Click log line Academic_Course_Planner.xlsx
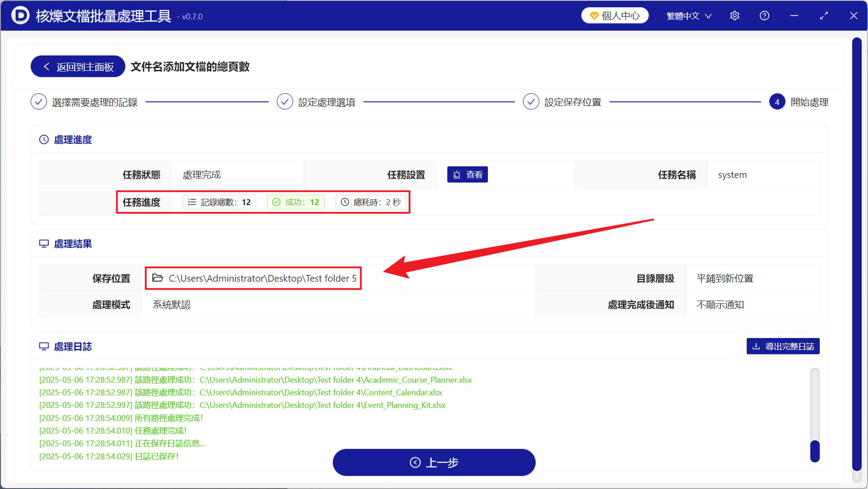868x489 pixels. pyautogui.click(x=256, y=380)
